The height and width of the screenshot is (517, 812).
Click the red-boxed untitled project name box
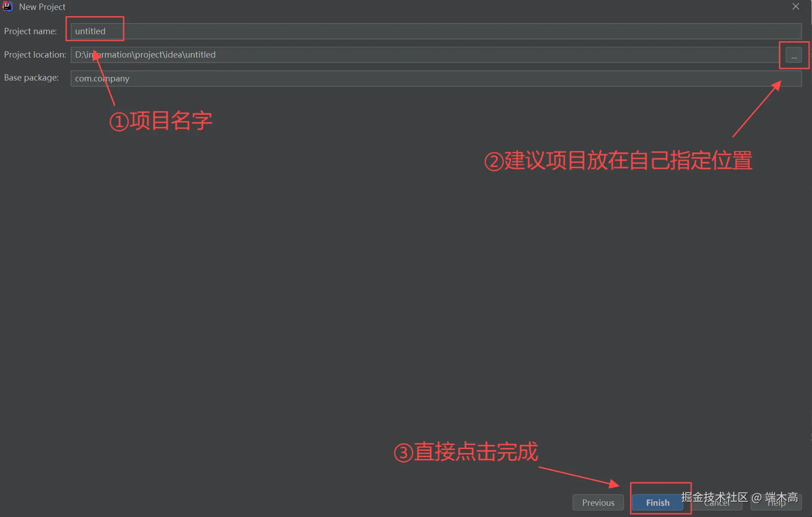click(x=94, y=29)
